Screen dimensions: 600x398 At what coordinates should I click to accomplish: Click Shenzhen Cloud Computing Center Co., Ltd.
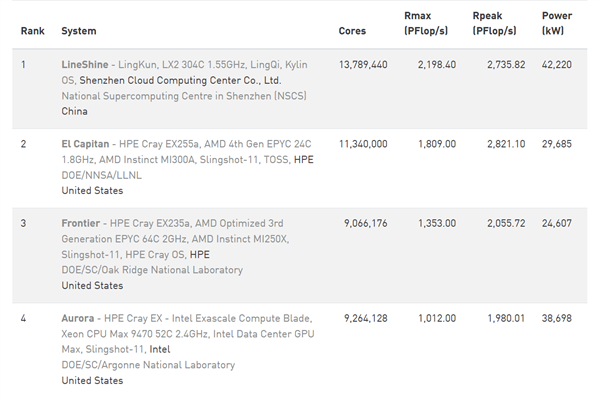click(x=180, y=81)
